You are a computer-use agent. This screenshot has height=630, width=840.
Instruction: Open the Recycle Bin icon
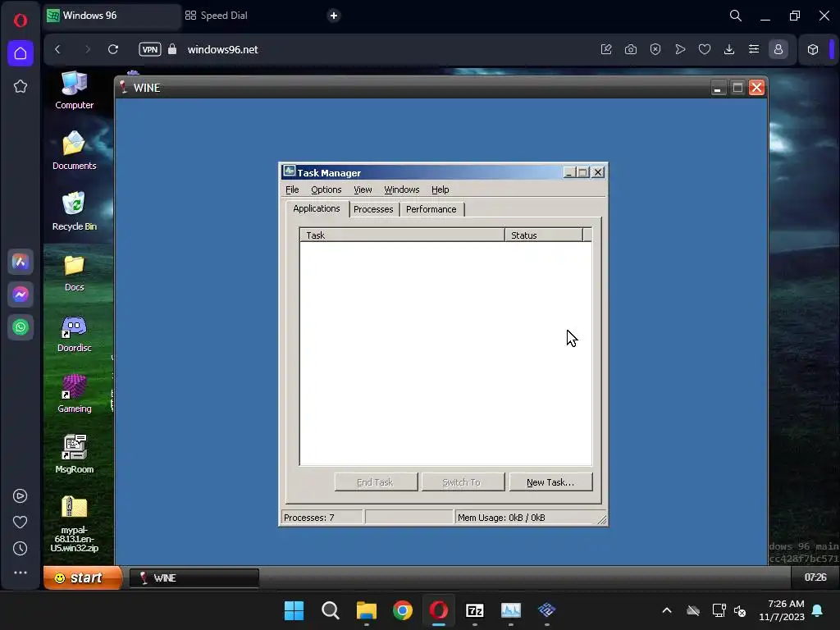[x=74, y=211]
